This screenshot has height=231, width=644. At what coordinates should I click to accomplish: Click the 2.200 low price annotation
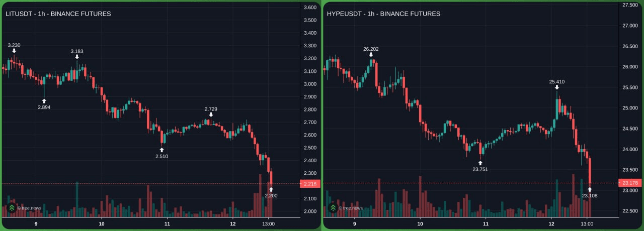point(271,195)
